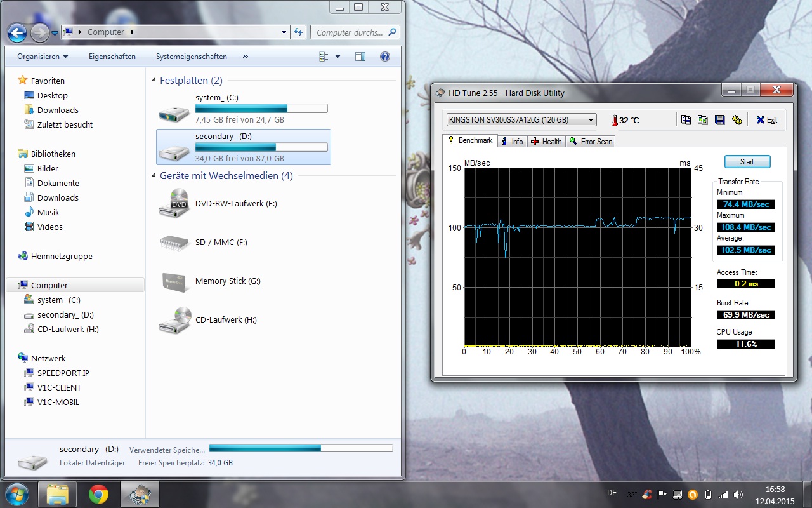
Task: Open Windows Explorer from taskbar
Action: (58, 494)
